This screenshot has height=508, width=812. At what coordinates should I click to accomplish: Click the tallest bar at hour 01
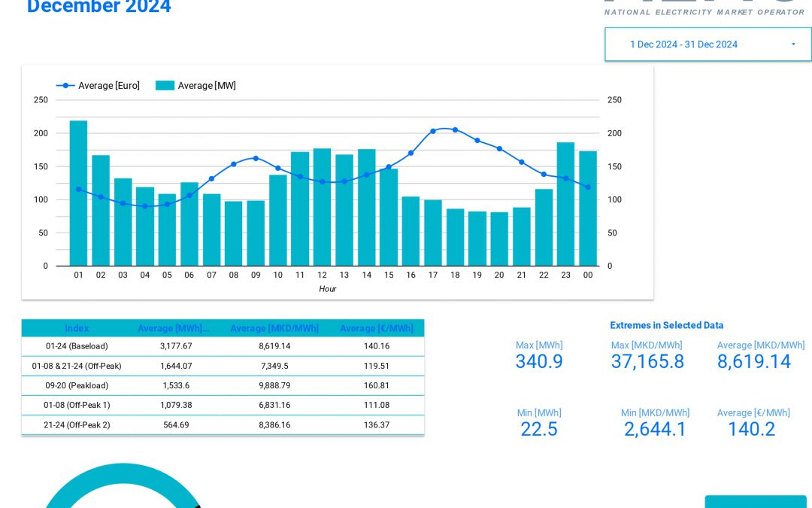pyautogui.click(x=78, y=192)
